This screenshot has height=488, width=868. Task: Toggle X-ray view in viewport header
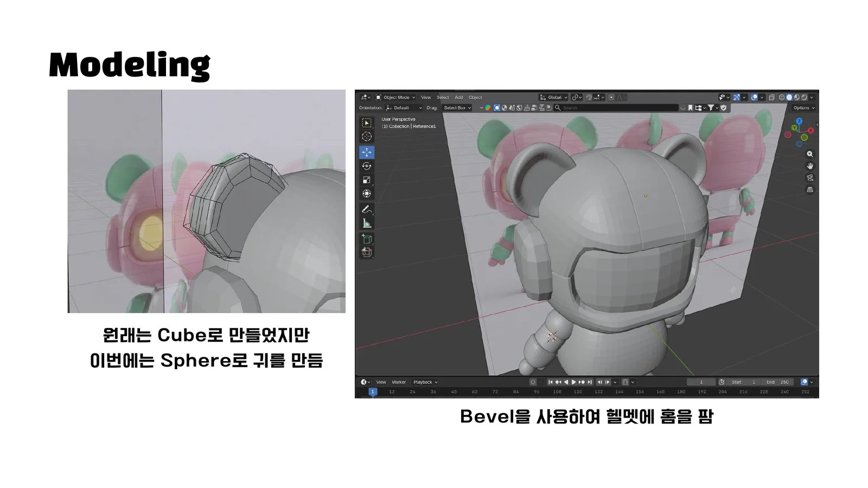coord(771,98)
